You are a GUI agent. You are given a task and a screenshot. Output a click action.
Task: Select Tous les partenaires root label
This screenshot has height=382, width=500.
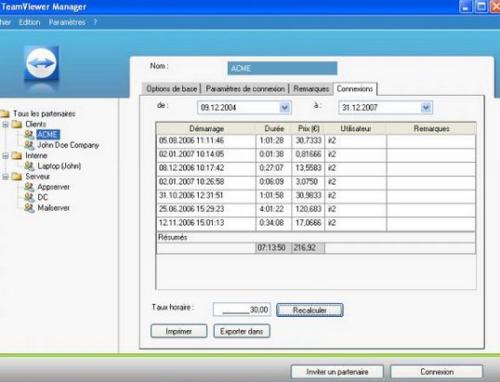click(x=44, y=114)
